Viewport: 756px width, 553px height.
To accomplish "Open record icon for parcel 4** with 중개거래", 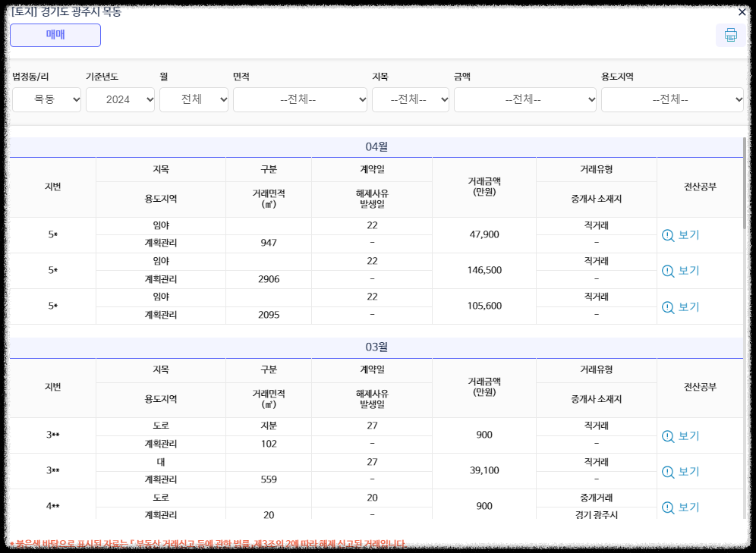I will click(x=667, y=507).
